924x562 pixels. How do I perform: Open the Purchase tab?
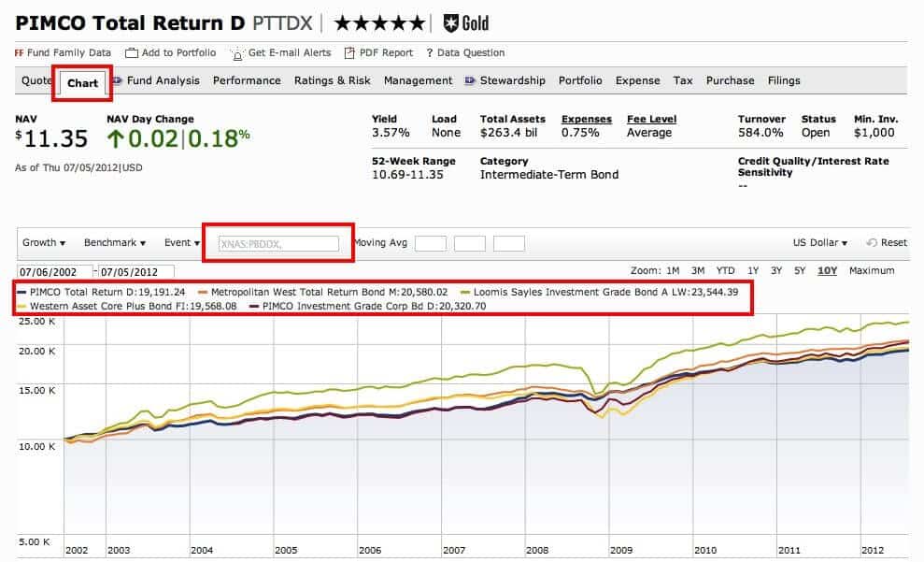click(730, 80)
